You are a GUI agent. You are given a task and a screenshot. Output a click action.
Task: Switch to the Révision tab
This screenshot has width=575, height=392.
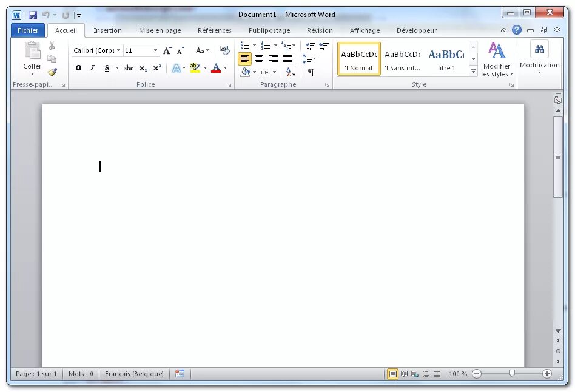pos(320,30)
